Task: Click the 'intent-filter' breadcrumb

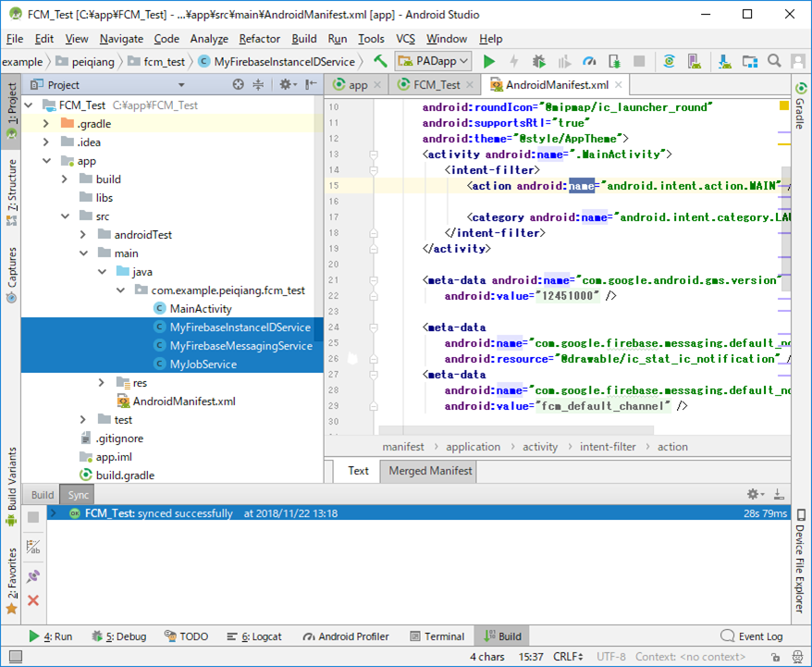Action: (608, 447)
